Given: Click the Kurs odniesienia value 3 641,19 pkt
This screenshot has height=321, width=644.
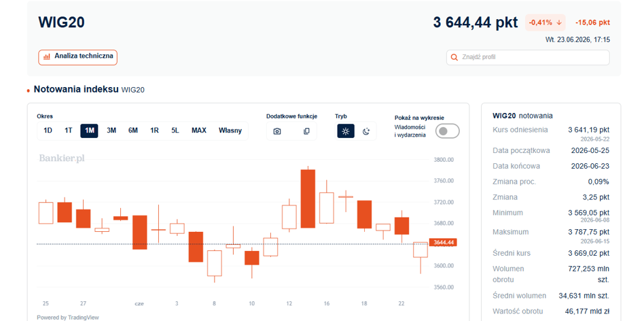Looking at the screenshot, I should (x=588, y=130).
